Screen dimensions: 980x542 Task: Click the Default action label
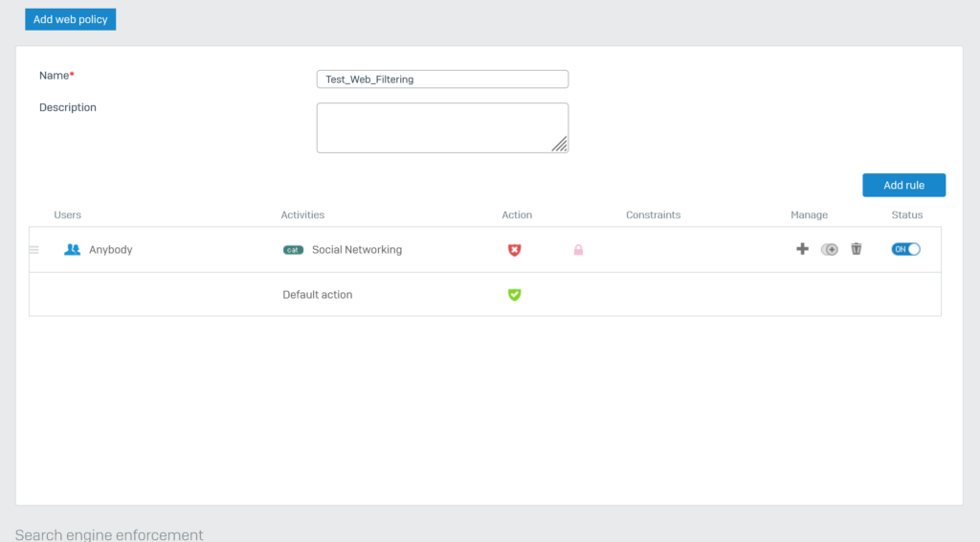(318, 294)
